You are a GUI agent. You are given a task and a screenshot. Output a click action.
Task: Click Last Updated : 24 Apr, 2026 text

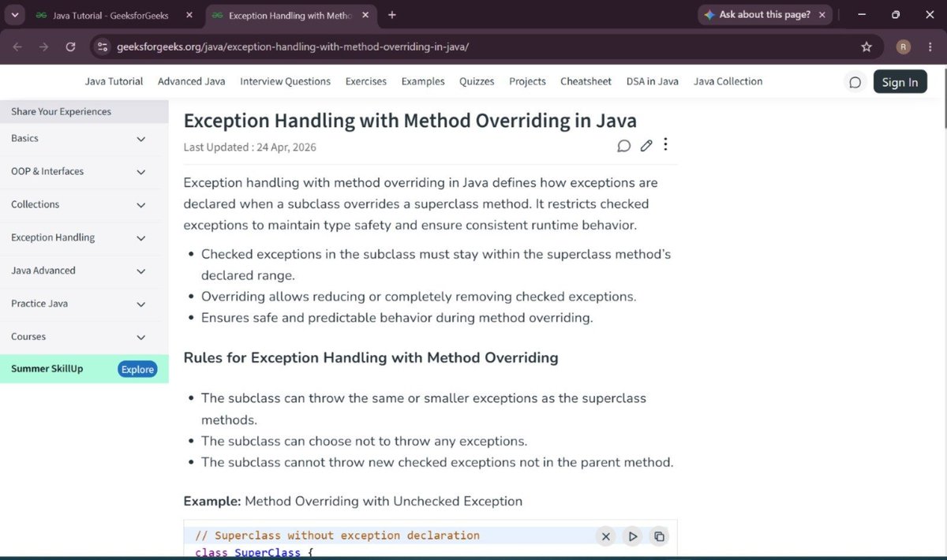[x=249, y=147]
